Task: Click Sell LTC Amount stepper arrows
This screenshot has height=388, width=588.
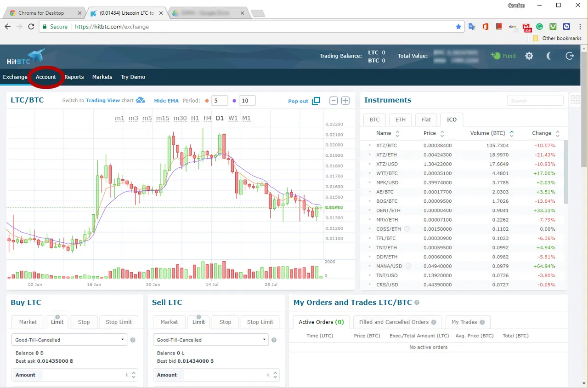Action: (x=275, y=375)
